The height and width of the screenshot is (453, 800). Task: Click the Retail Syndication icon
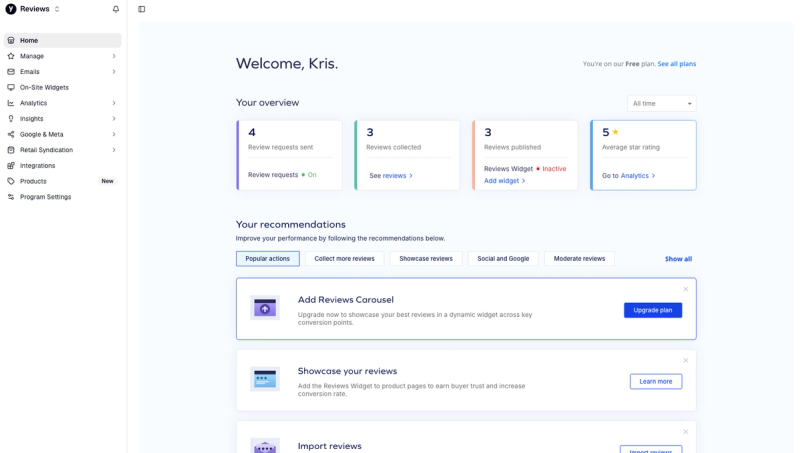[x=11, y=150]
